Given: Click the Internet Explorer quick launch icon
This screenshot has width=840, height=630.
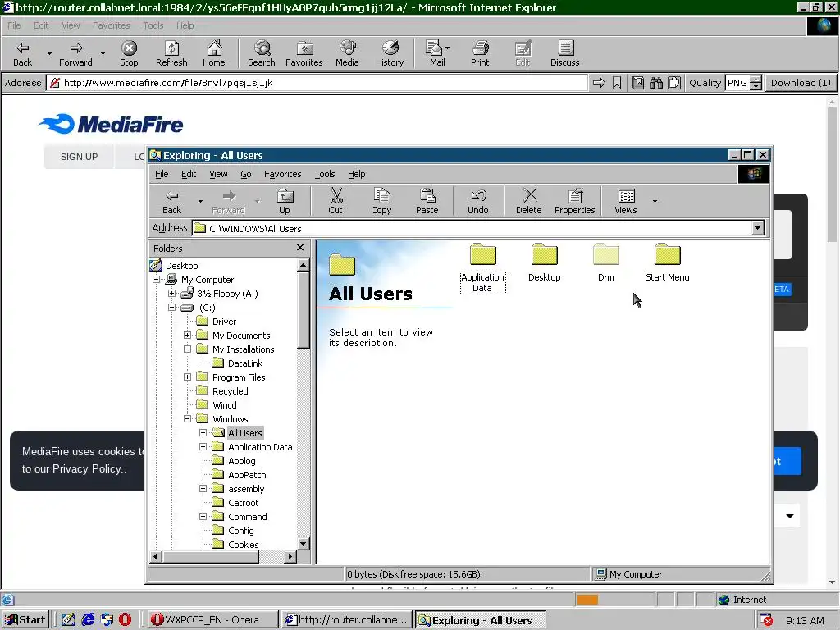Looking at the screenshot, I should click(88, 620).
